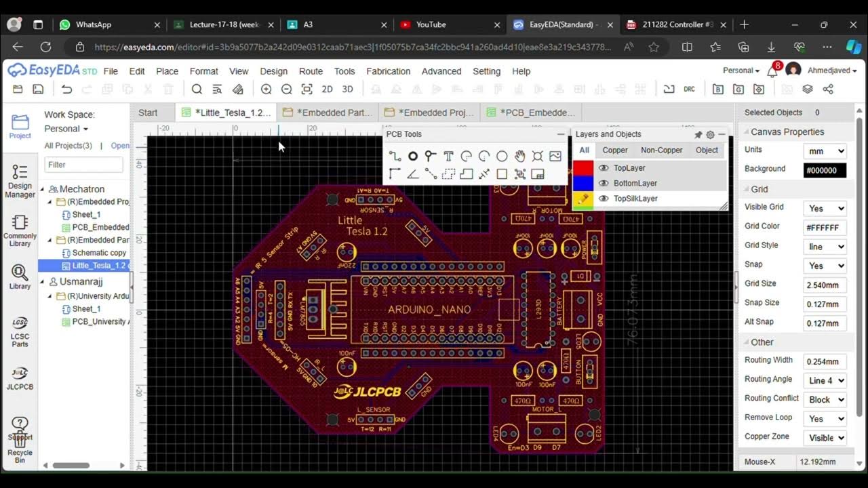868x488 pixels.
Task: Open Layers and Objects settings gear
Action: 710,135
